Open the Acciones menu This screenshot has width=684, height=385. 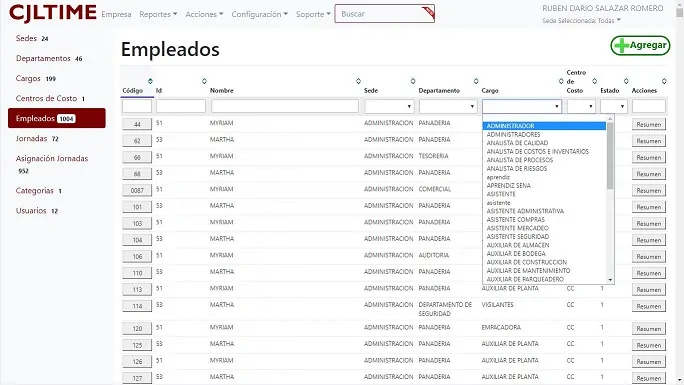(204, 14)
